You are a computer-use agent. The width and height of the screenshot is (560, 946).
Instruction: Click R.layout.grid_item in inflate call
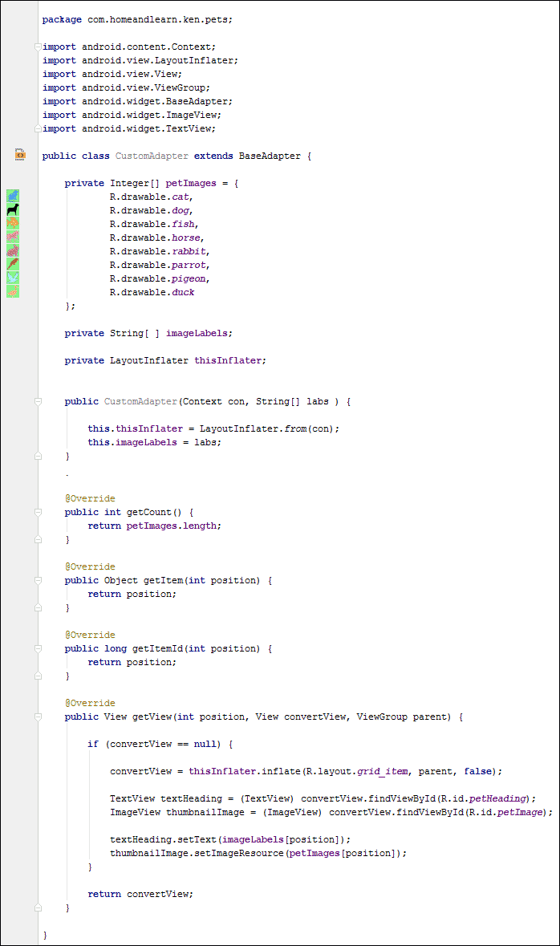[x=357, y=771]
